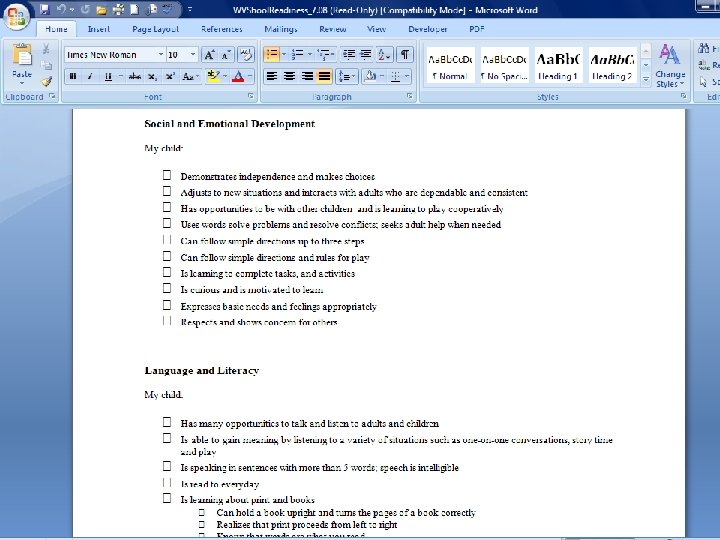
Task: Increase paragraph indent
Action: click(x=366, y=55)
